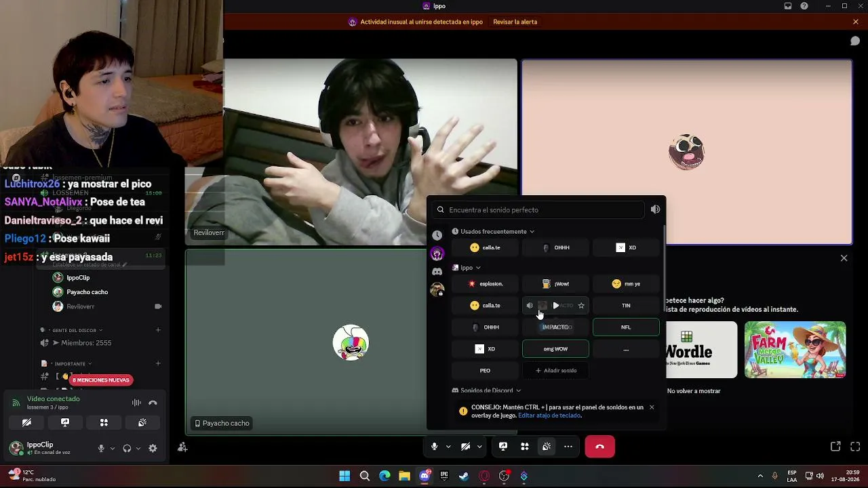
Task: Dismiss the unusual activity alert bar
Action: pos(856,22)
